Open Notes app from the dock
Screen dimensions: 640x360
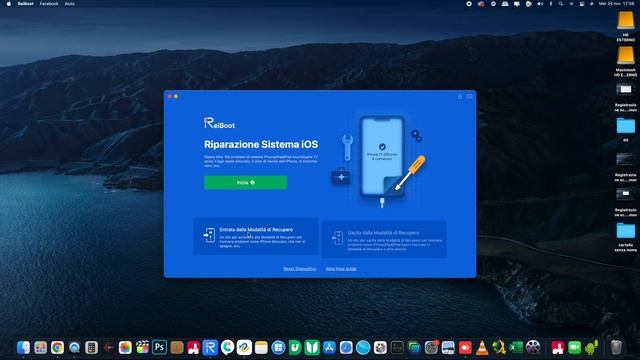[261, 347]
